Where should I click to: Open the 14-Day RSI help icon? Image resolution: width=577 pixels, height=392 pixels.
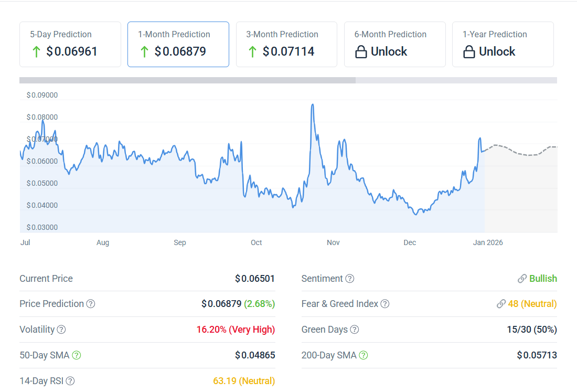70,381
